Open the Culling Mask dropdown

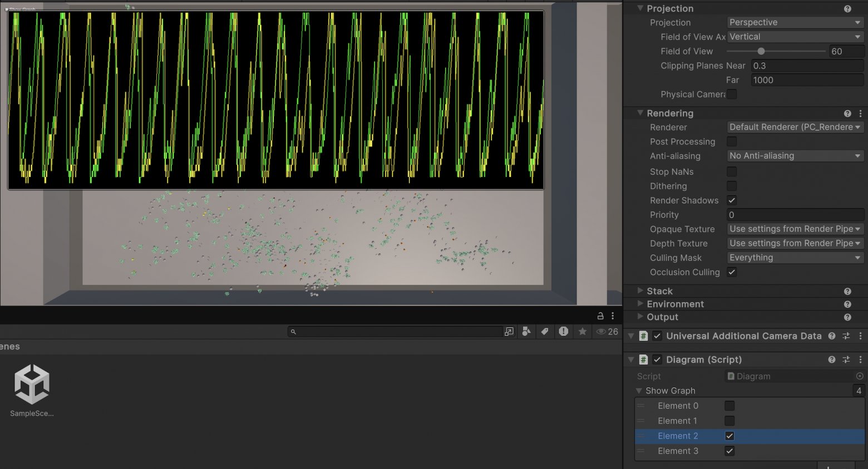[795, 258]
